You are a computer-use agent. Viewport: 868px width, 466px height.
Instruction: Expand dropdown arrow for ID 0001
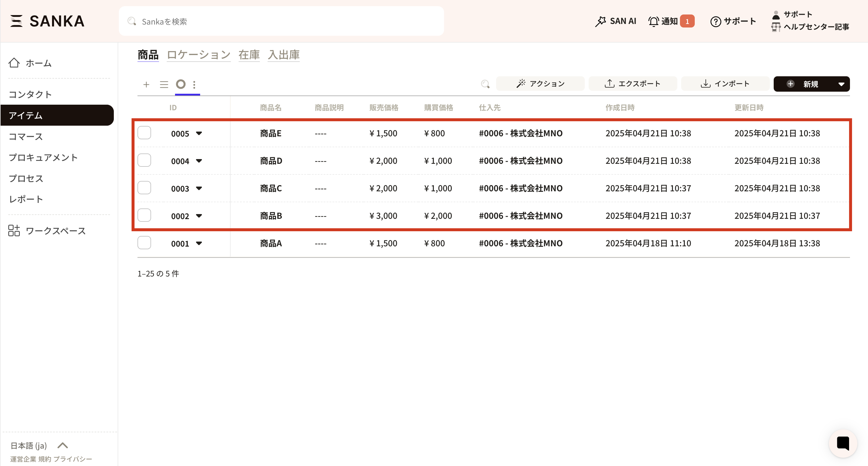coord(199,243)
